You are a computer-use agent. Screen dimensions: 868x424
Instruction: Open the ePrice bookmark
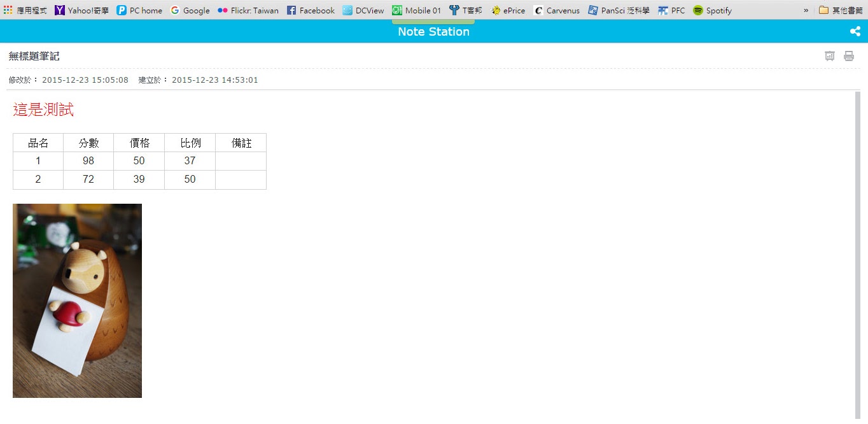pos(508,10)
